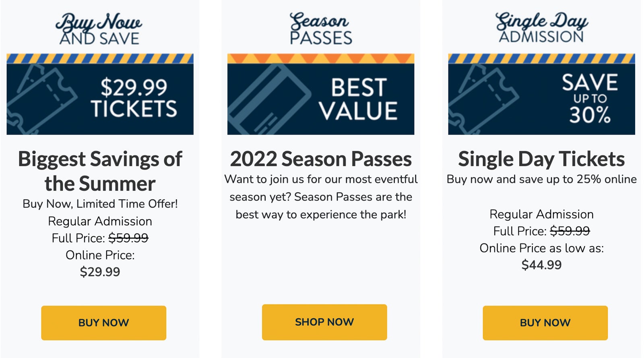Click BUY NOW under Single Day Tickets

pos(545,323)
